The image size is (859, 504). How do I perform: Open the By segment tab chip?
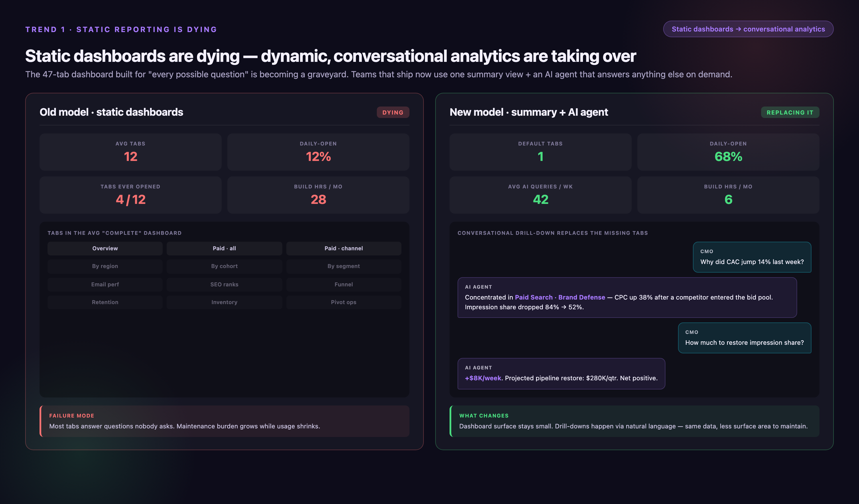(x=344, y=266)
